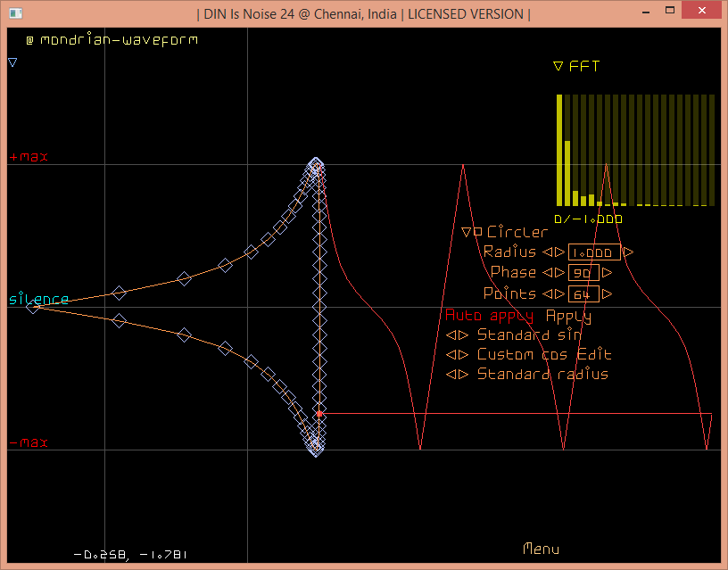Decrease Phase with the left arrow
Viewport: 728px width, 570px height.
[x=549, y=273]
